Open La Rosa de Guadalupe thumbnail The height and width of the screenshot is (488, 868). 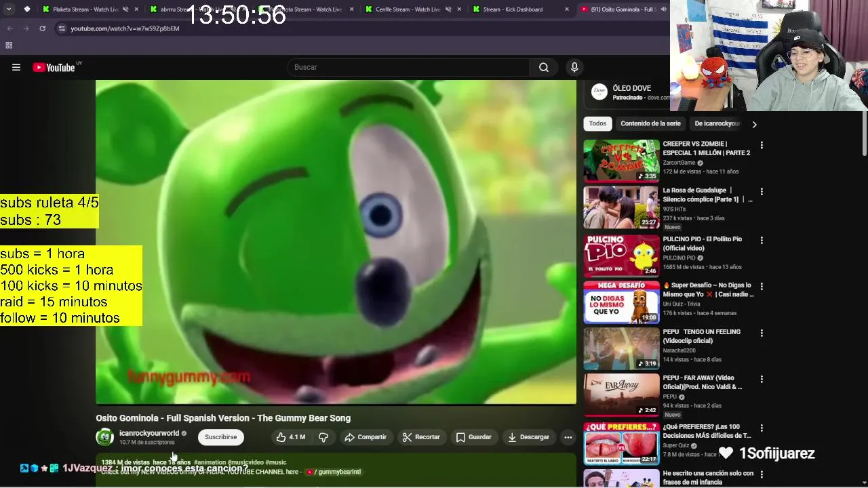[621, 207]
